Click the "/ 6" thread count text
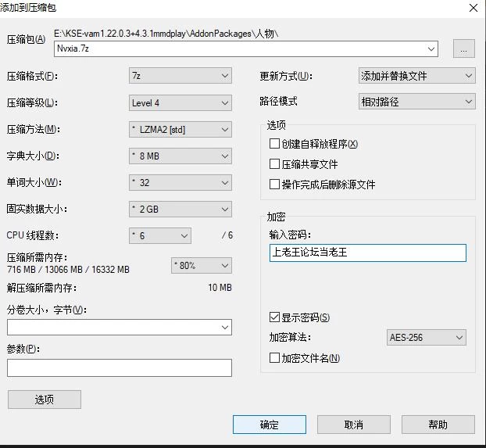The height and width of the screenshot is (448, 486). pyautogui.click(x=227, y=235)
